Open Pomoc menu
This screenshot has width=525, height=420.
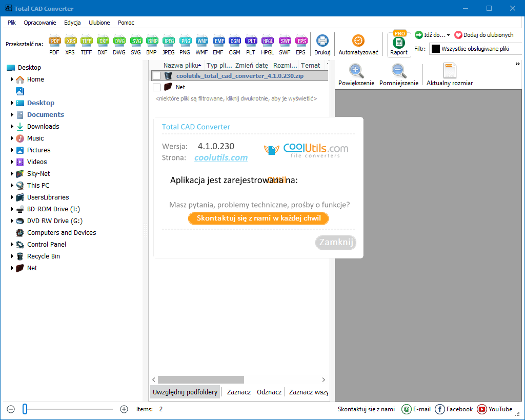[x=126, y=23]
